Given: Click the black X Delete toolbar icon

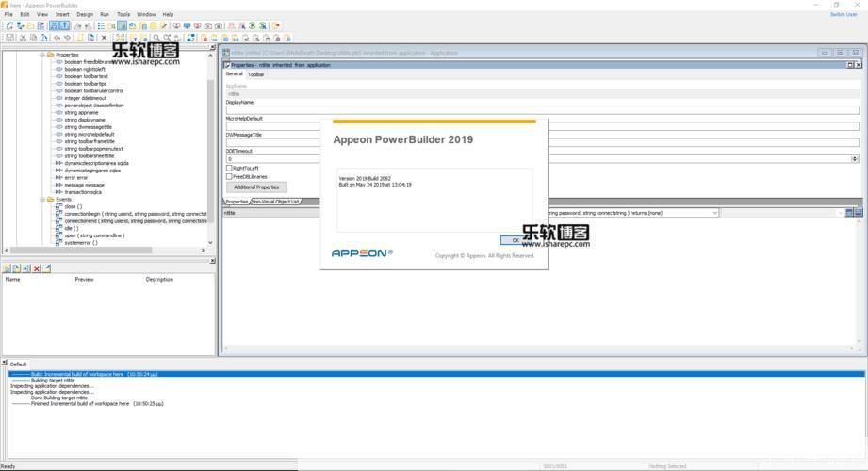Looking at the screenshot, I should click(x=104, y=38).
